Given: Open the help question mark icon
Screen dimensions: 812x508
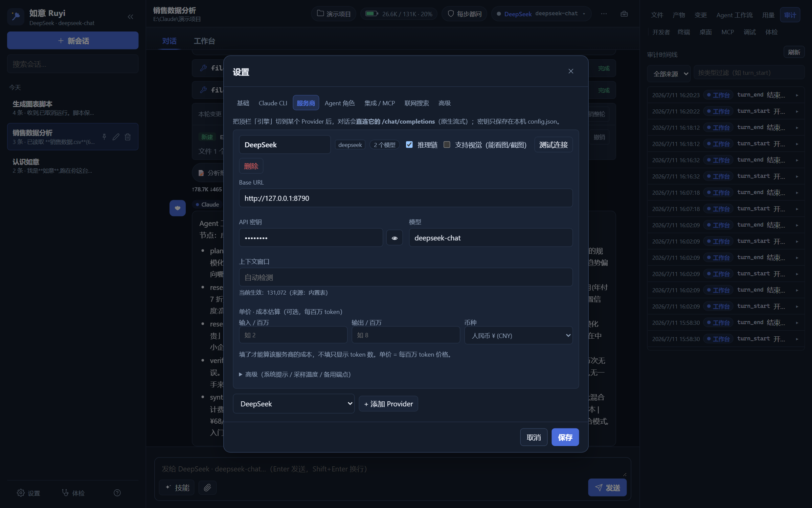Looking at the screenshot, I should (x=117, y=493).
